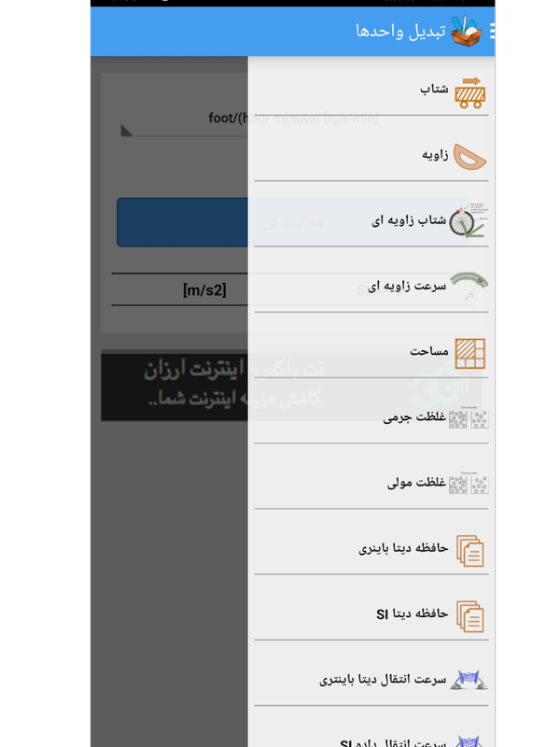The width and height of the screenshot is (560, 747).
Task: Click the acceleration cart icon
Action: 470,92
